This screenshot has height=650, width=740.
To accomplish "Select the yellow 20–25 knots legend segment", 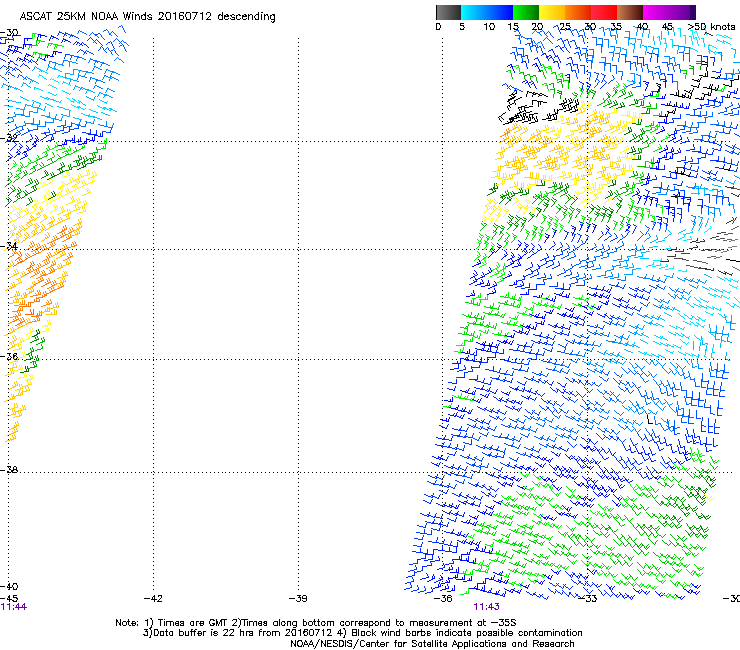I will tap(552, 12).
